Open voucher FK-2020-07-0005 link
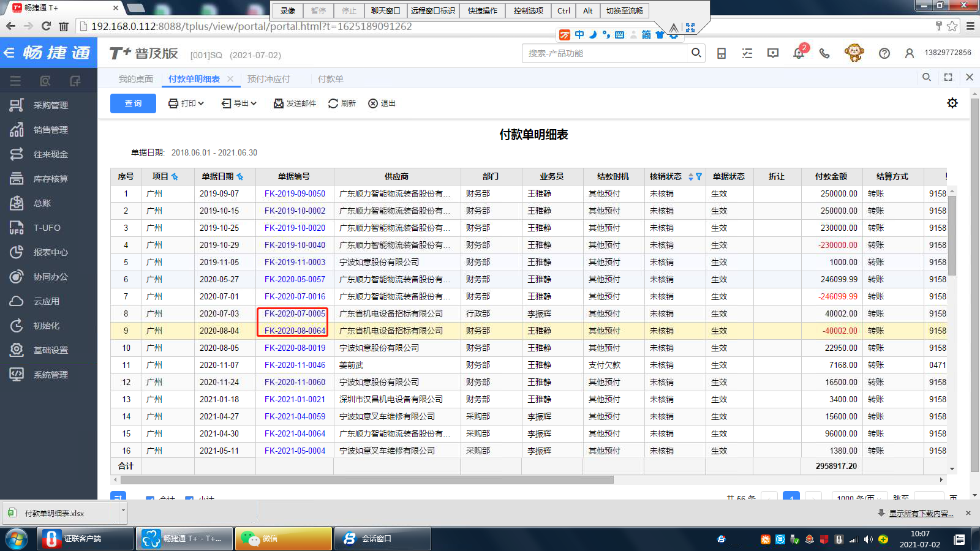 click(295, 313)
